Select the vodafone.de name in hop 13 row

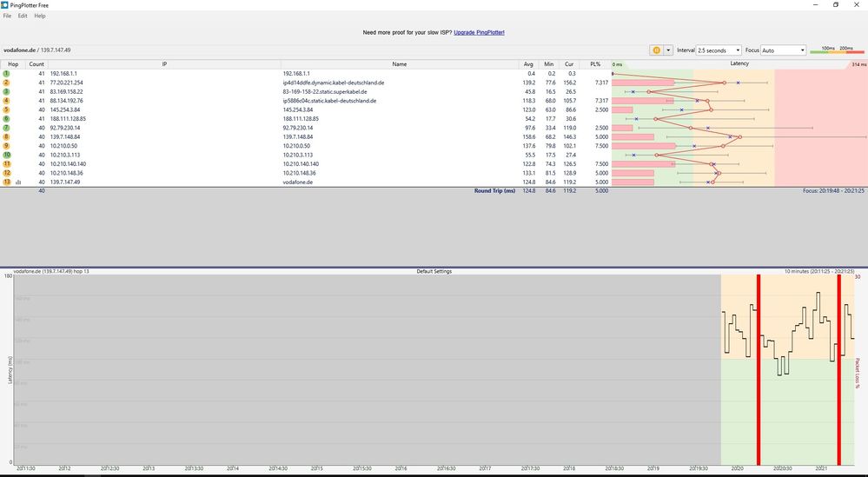click(x=297, y=182)
